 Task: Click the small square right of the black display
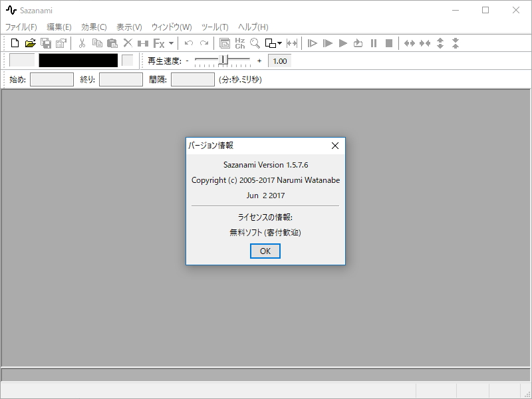(128, 61)
